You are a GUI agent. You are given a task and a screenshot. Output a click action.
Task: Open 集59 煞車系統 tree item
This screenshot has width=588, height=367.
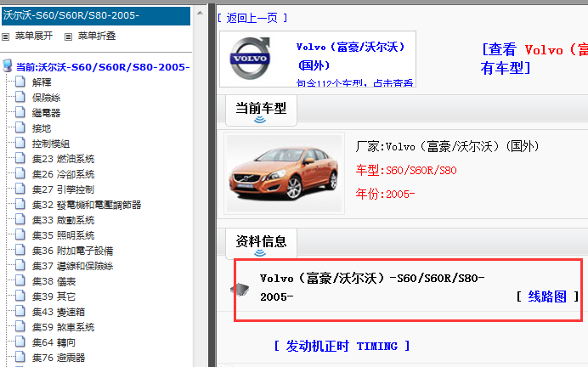[x=63, y=327]
